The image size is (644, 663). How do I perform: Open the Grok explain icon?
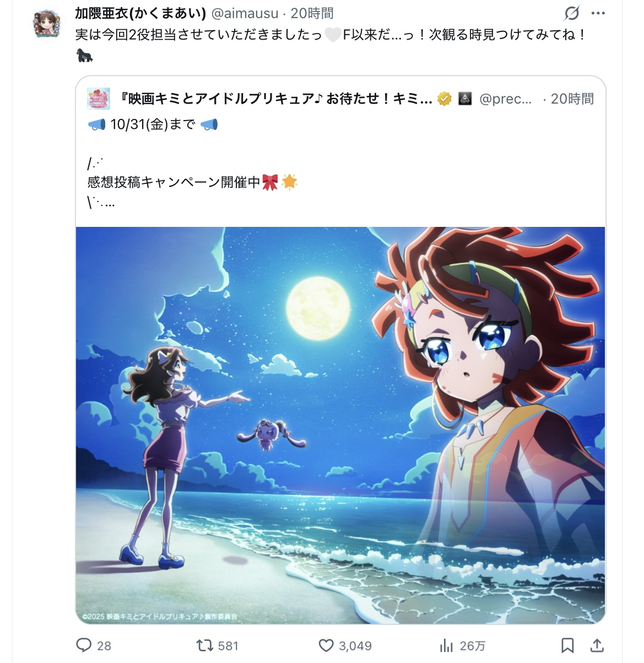pyautogui.click(x=572, y=13)
